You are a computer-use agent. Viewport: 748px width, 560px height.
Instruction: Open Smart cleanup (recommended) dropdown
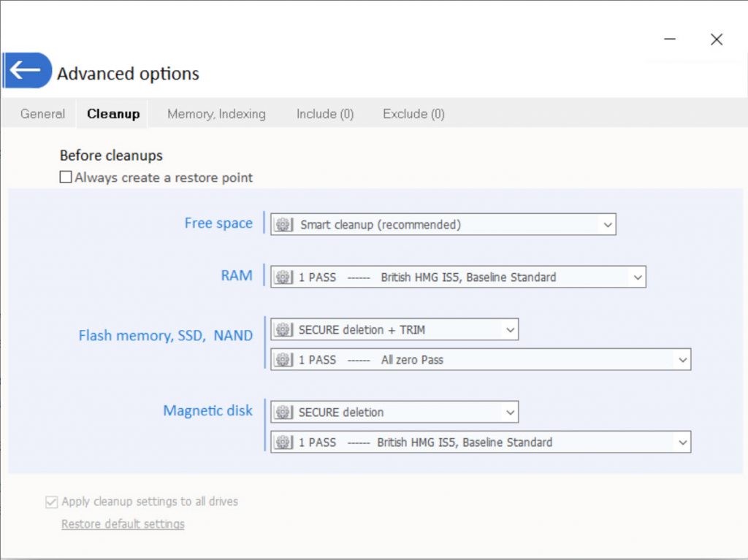443,225
